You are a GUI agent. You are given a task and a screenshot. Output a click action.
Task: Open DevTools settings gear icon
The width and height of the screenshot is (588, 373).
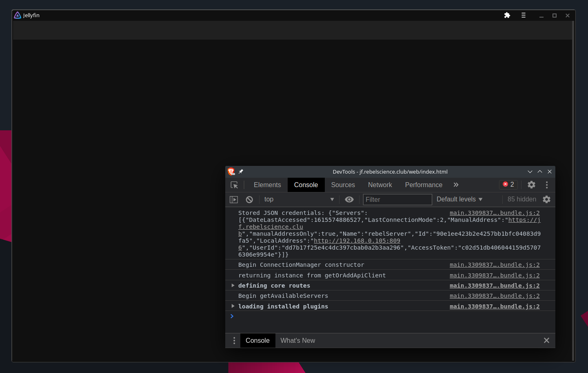coord(531,185)
